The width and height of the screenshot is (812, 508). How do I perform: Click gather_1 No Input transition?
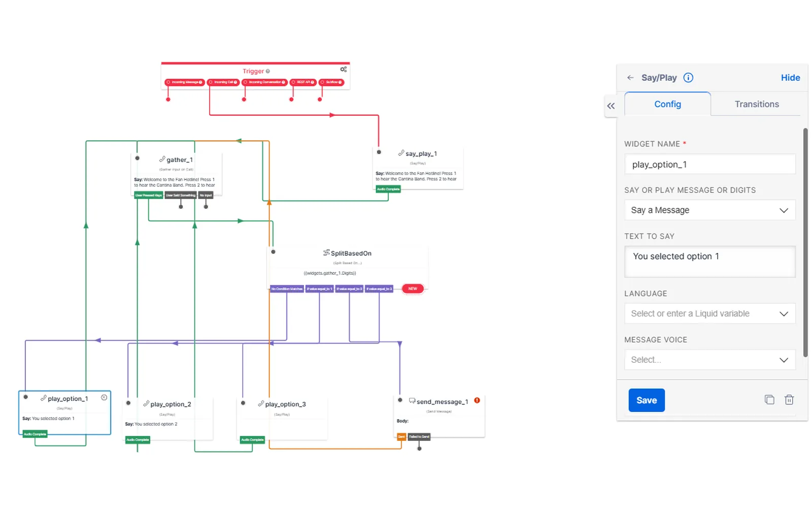point(206,195)
